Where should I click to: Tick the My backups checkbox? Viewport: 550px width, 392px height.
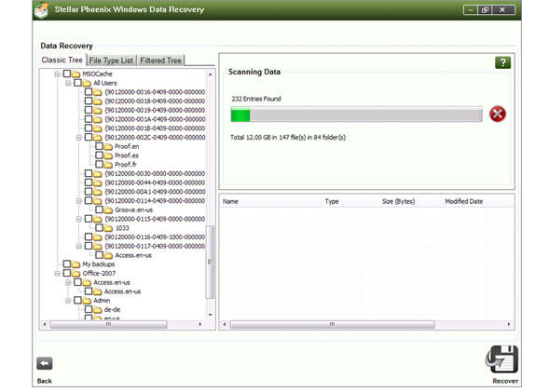(x=66, y=264)
